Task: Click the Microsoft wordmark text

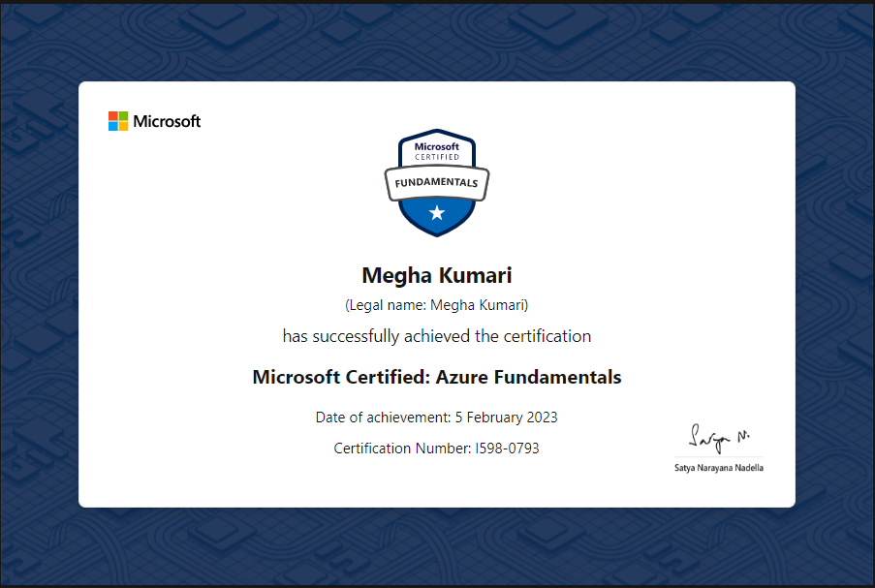Action: click(x=167, y=121)
